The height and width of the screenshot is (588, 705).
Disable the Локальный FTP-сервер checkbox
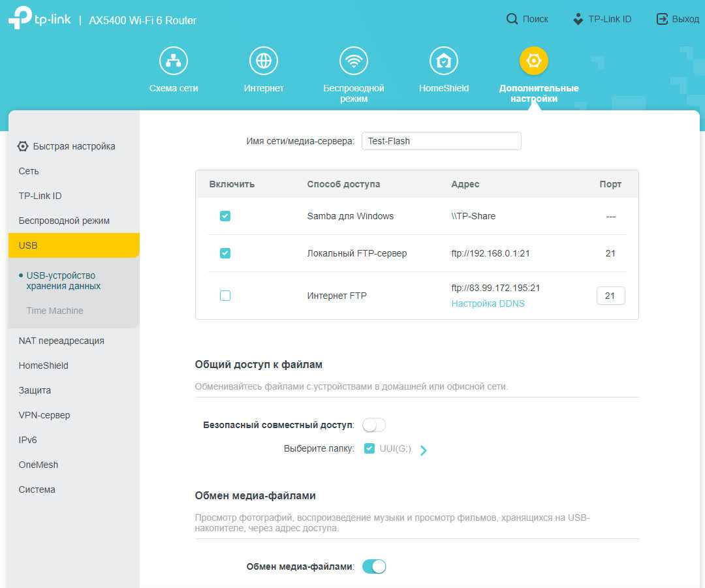point(225,253)
